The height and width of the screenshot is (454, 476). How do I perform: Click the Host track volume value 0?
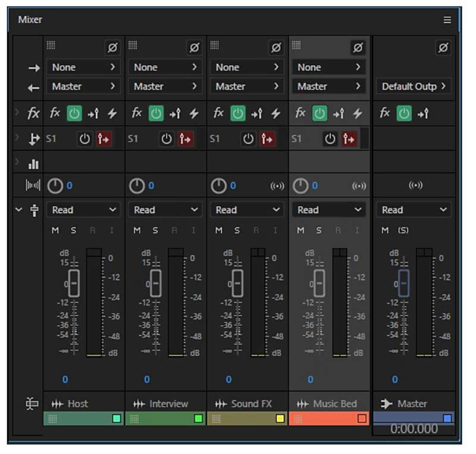65,380
